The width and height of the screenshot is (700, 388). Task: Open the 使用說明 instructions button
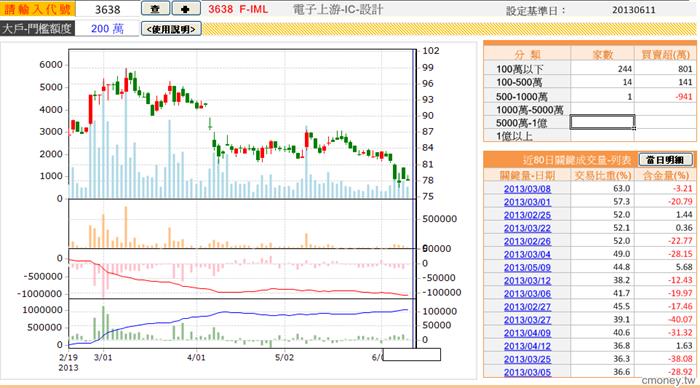click(x=171, y=29)
